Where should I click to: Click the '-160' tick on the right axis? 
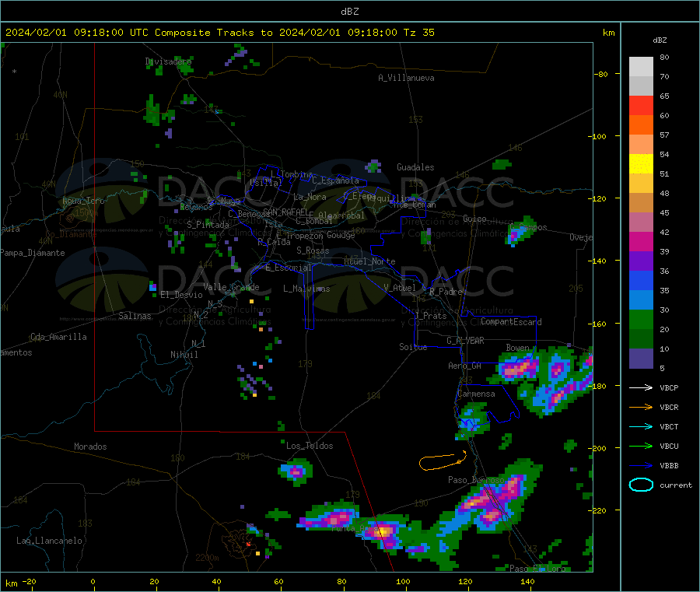tap(599, 324)
